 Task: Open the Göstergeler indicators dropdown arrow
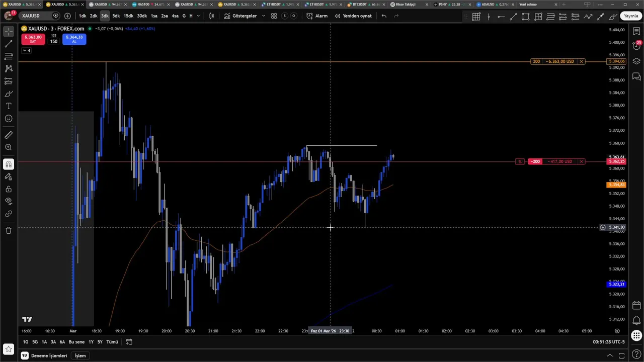click(x=263, y=16)
